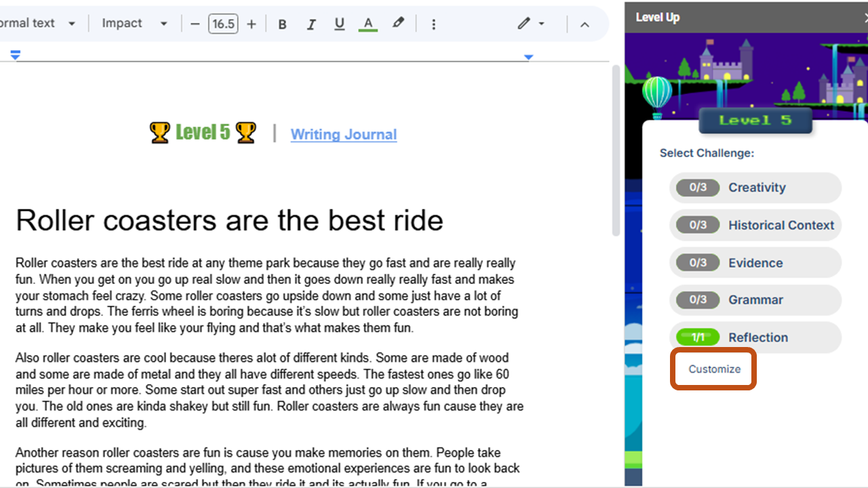
Task: Select the Historical Context challenge
Action: tap(755, 225)
